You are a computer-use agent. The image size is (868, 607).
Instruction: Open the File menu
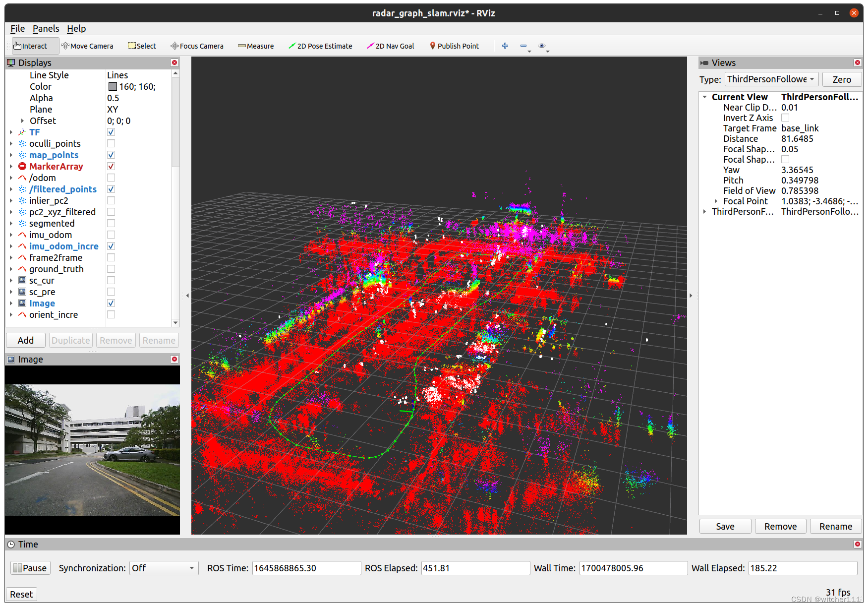tap(17, 29)
